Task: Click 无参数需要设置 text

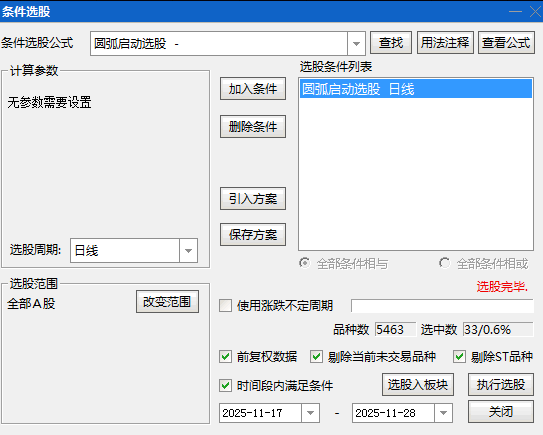Action: [x=49, y=102]
